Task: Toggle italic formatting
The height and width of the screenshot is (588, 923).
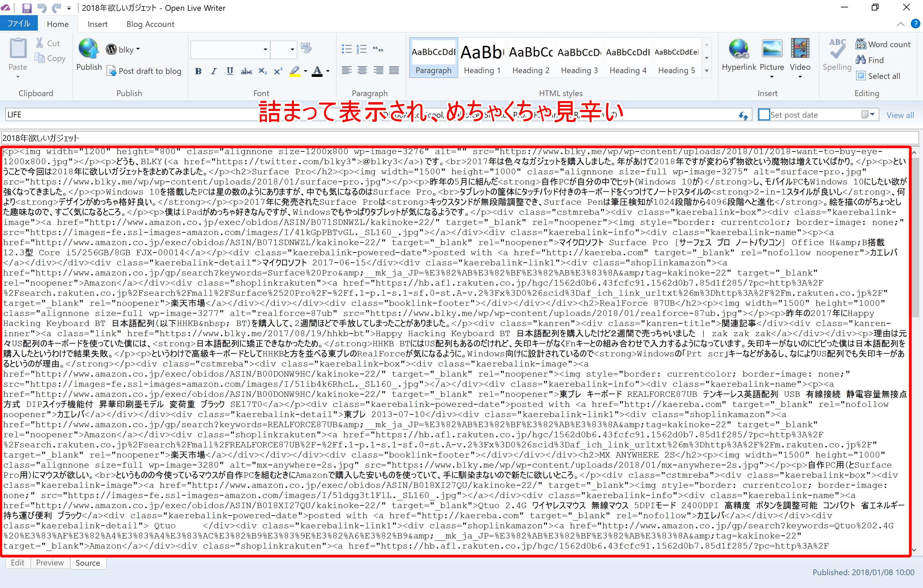Action: pos(214,71)
